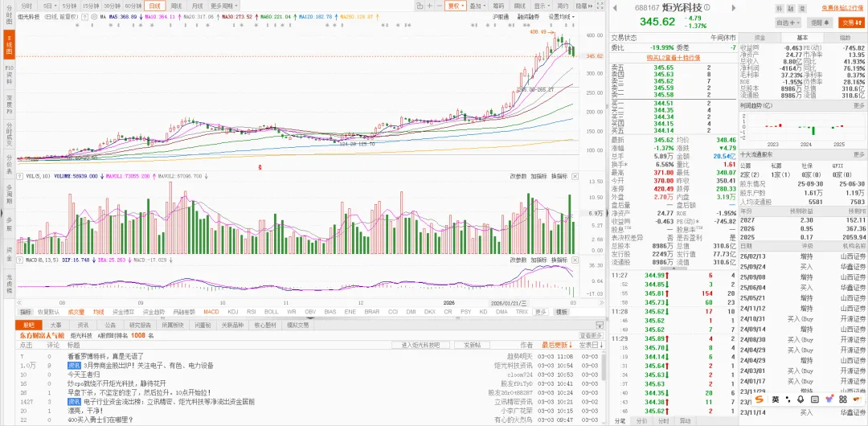Click 更多 to show more indicators
The image size is (868, 426).
(x=540, y=312)
